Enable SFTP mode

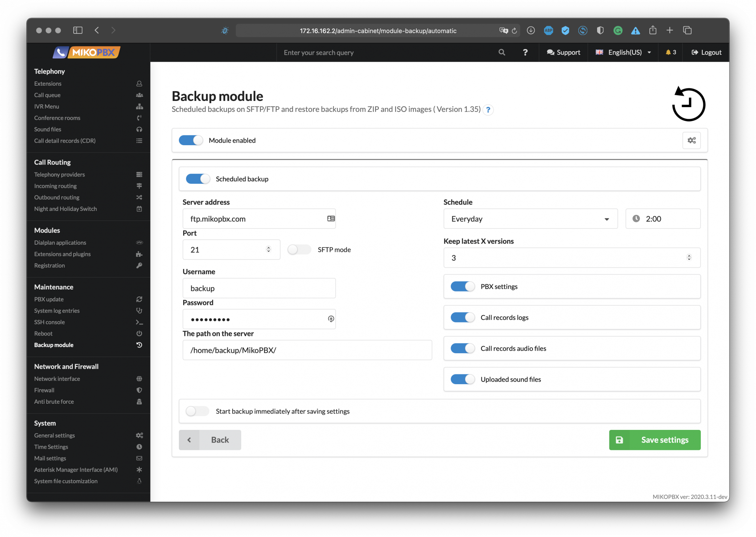coord(299,249)
